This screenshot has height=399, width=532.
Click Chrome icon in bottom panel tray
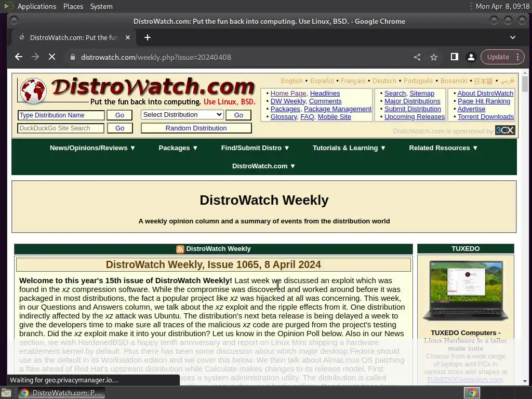point(472,393)
